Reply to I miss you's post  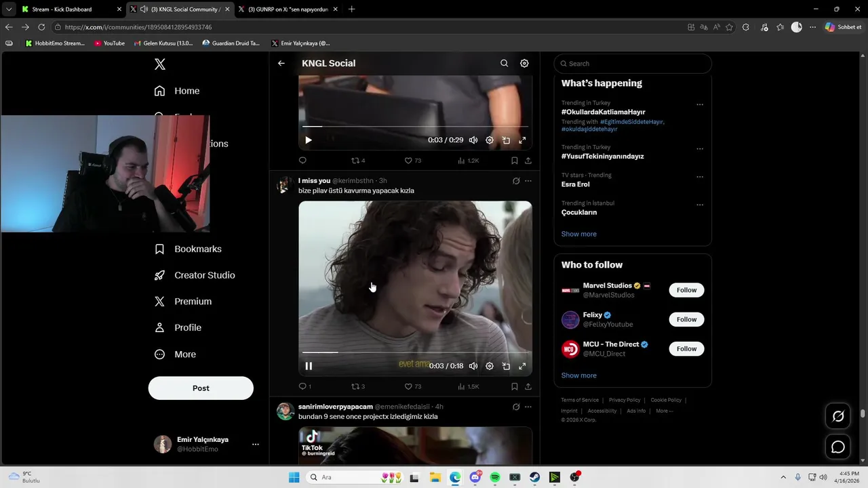click(x=304, y=386)
